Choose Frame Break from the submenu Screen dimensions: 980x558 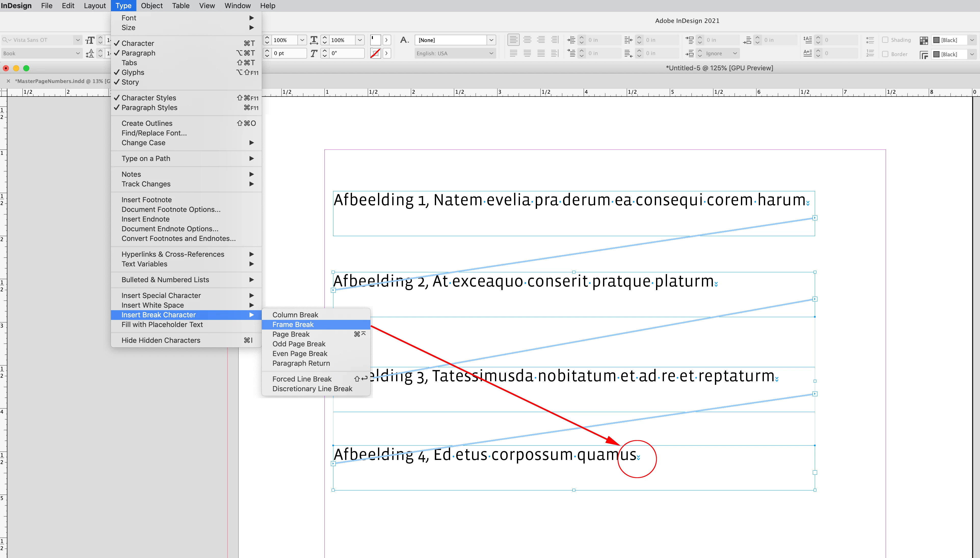(x=293, y=325)
